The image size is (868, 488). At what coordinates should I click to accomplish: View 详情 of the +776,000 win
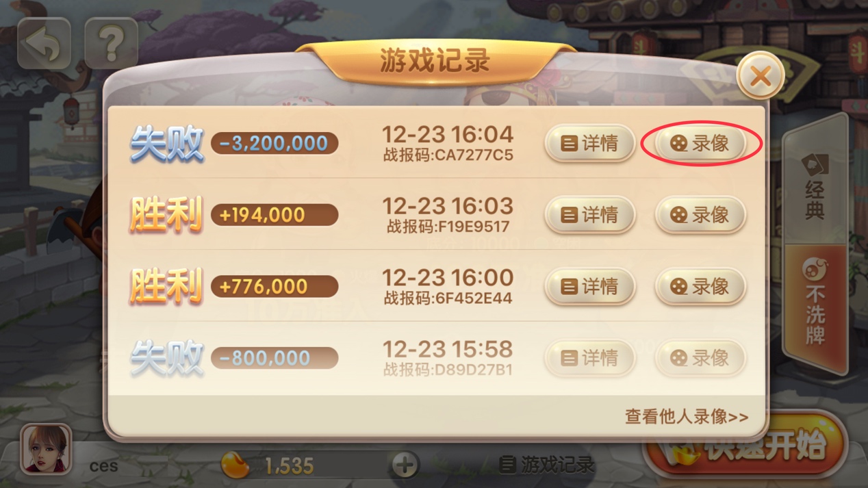[589, 287]
